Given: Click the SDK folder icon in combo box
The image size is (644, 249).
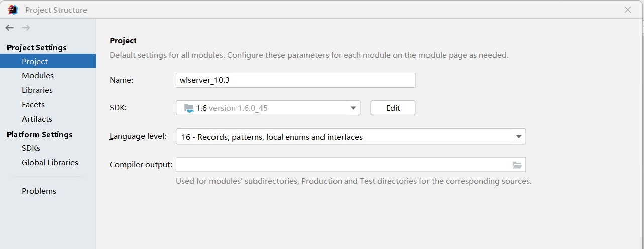Looking at the screenshot, I should pyautogui.click(x=189, y=108).
